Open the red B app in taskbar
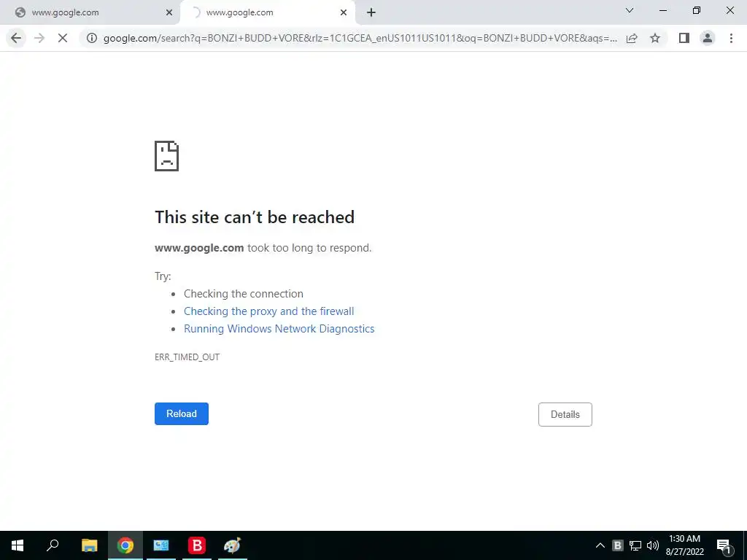 [197, 545]
